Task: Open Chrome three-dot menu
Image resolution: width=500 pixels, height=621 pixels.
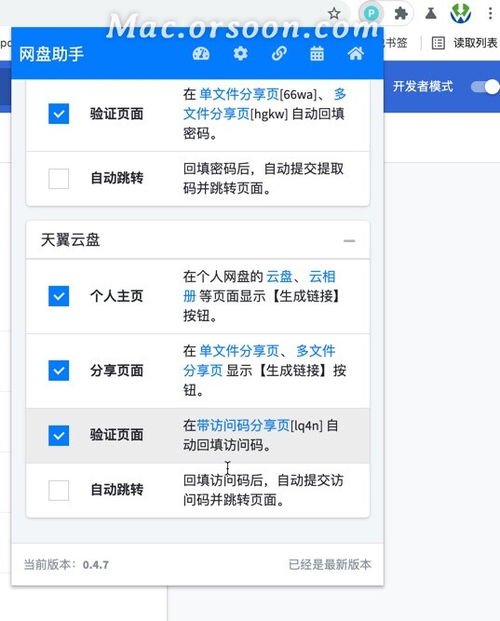Action: (x=490, y=14)
